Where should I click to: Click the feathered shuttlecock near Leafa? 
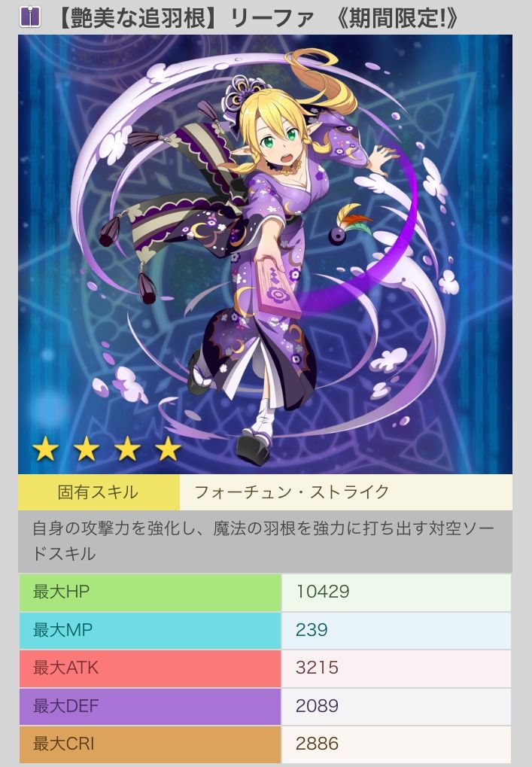coord(348,224)
